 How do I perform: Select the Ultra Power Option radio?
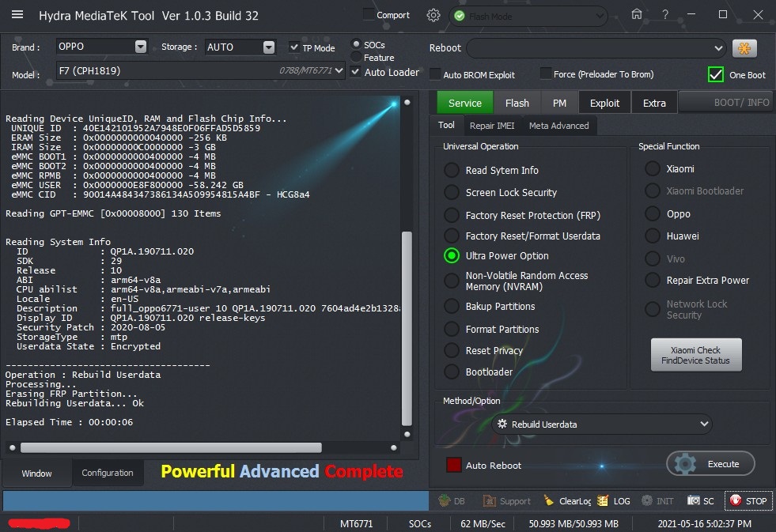452,255
